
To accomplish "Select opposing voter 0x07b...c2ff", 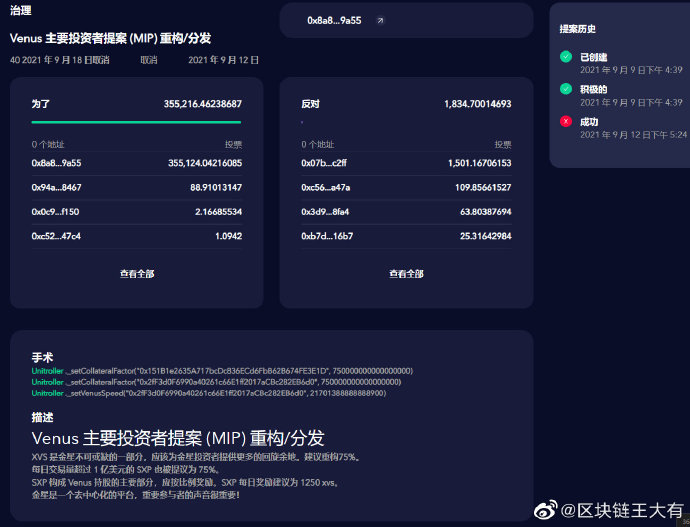I will [324, 163].
